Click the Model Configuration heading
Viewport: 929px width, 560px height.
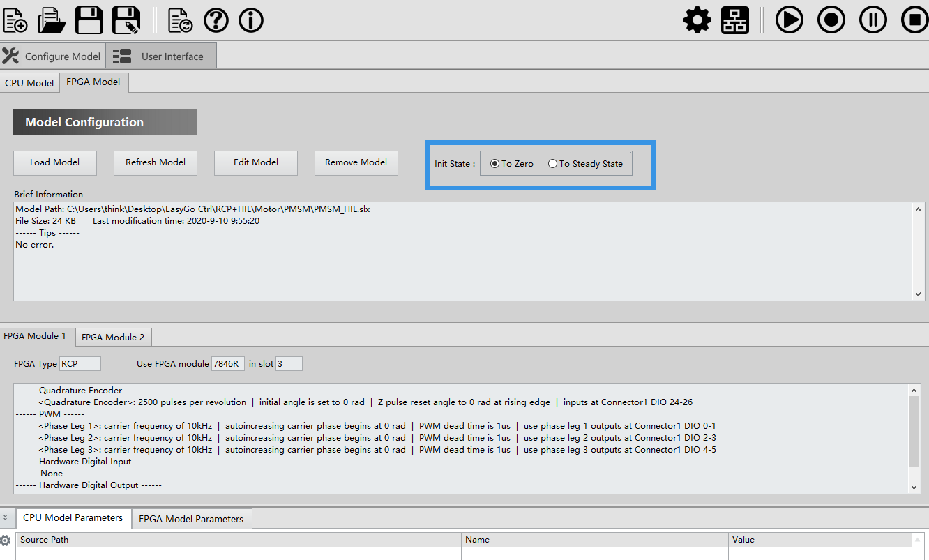pyautogui.click(x=105, y=122)
